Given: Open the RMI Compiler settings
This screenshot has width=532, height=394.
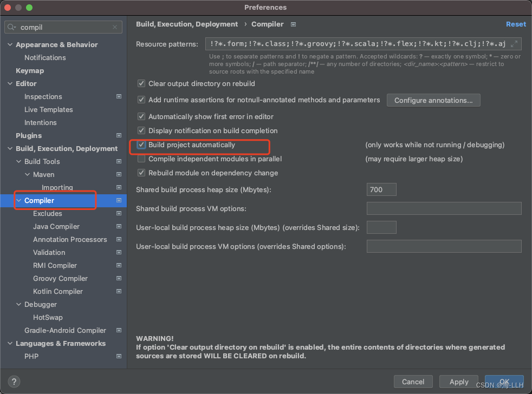Looking at the screenshot, I should tap(55, 266).
